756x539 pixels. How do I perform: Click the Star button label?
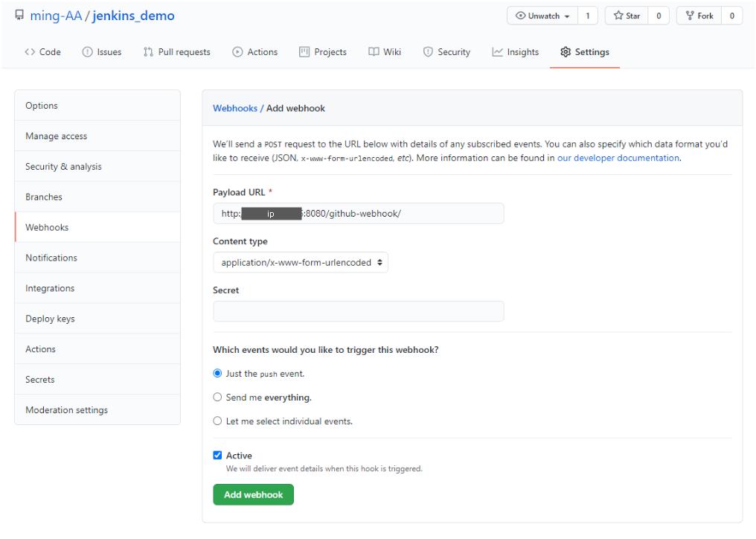pos(632,16)
